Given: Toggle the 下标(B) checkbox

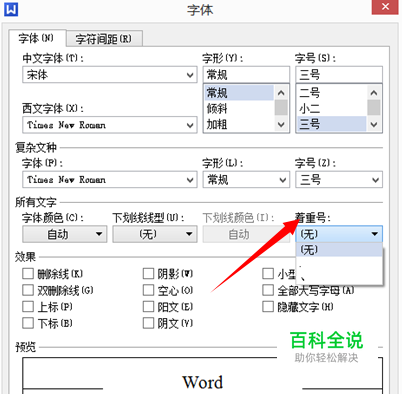Looking at the screenshot, I should pyautogui.click(x=28, y=323).
